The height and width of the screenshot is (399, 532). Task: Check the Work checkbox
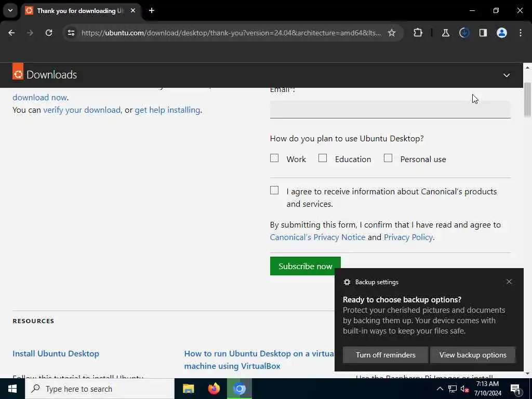click(274, 158)
